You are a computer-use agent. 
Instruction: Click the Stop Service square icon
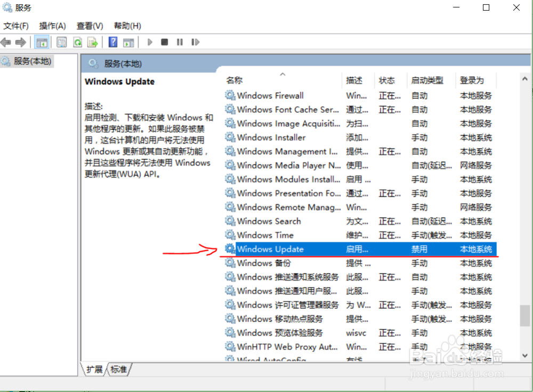click(x=165, y=42)
